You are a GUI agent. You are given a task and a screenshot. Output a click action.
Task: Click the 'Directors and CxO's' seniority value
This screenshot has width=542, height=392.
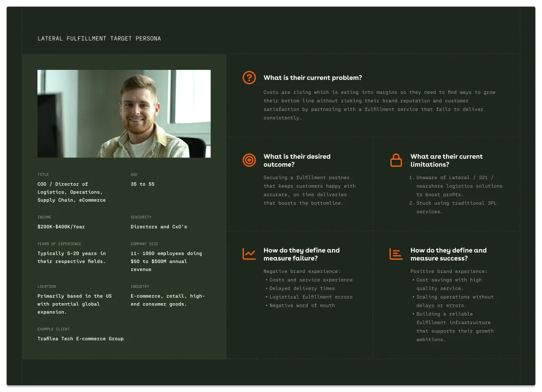tap(159, 226)
